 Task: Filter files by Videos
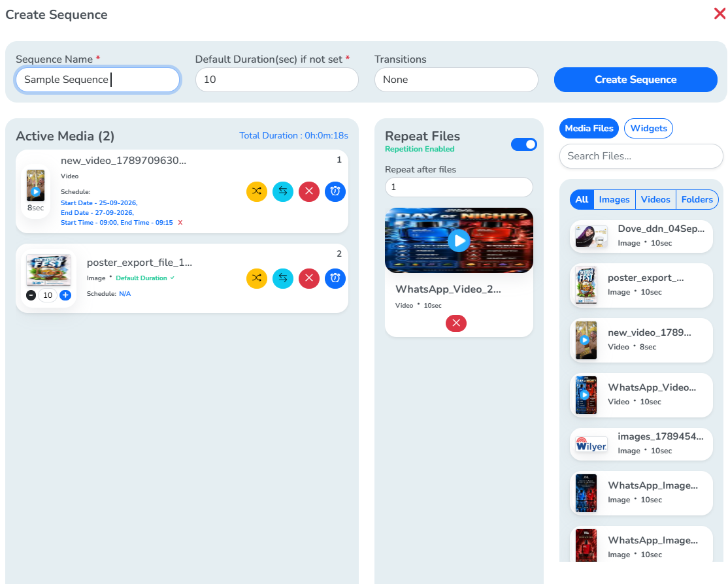point(655,200)
